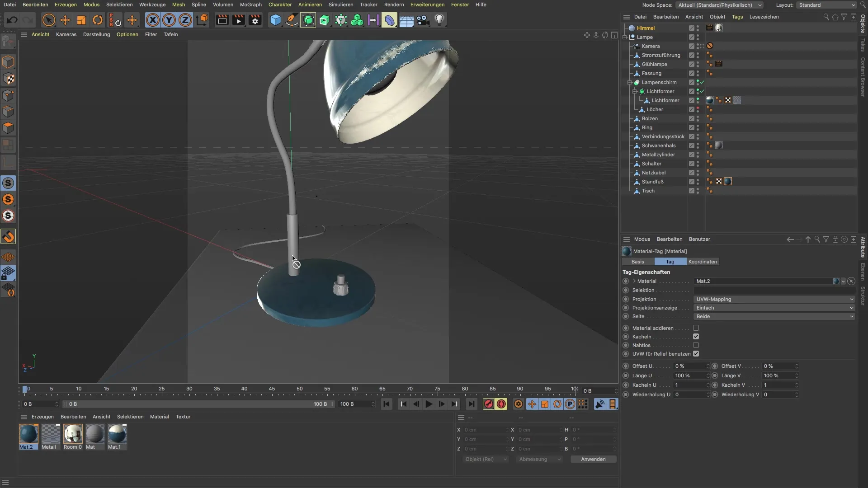Screen dimensions: 868x488
Task: Activate the Rotate tool
Action: 98,20
